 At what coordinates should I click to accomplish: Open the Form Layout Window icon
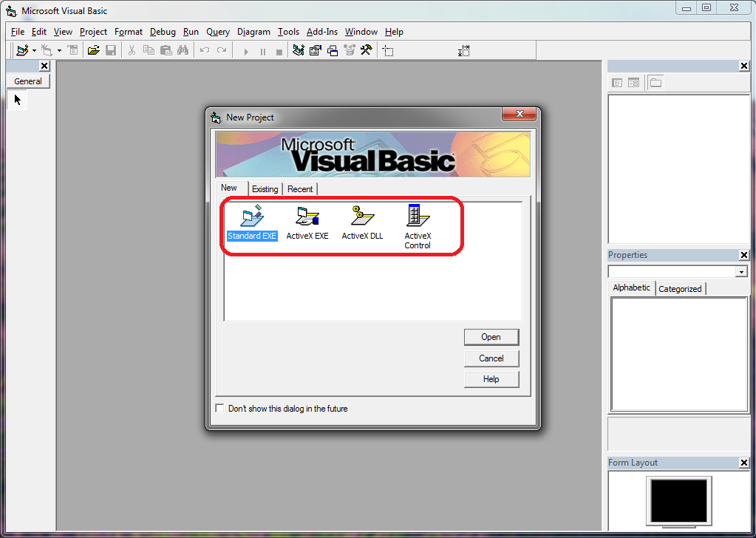[333, 50]
